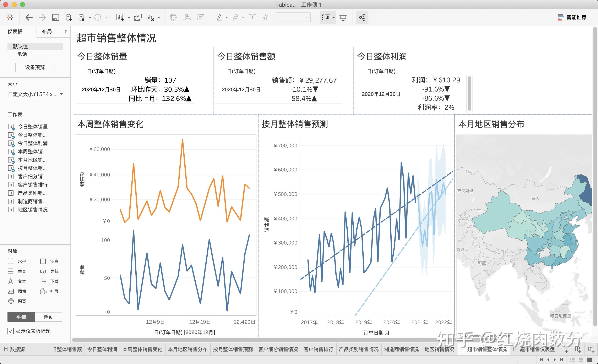The width and height of the screenshot is (598, 364).
Task: Switch to the 布局 pane tab
Action: click(x=47, y=32)
